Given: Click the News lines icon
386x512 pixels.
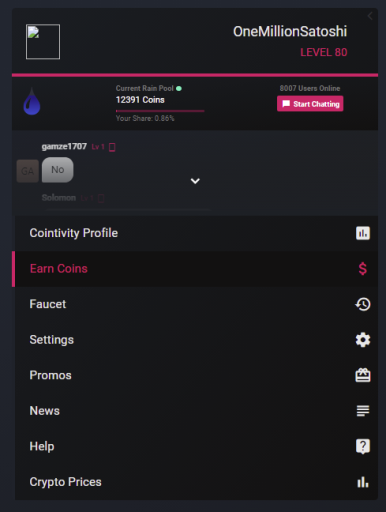Looking at the screenshot, I should (363, 411).
